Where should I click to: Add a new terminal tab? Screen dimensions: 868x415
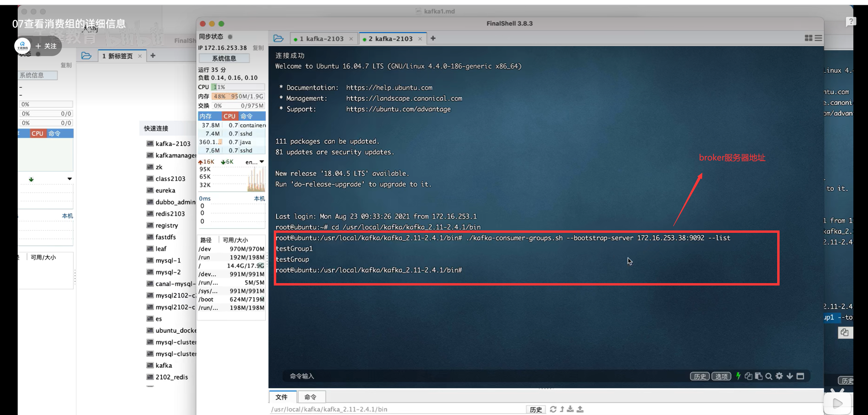click(x=433, y=38)
